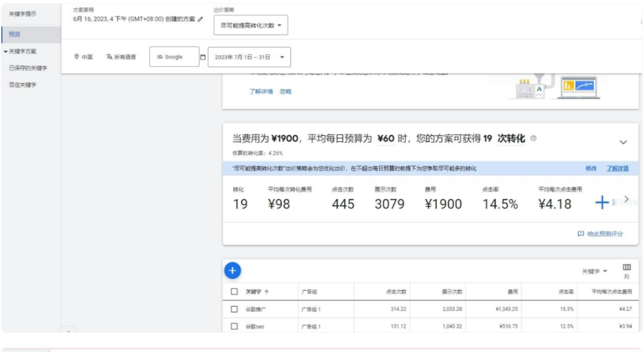Viewport: 644px width, 352px height.
Task: Click the ¥4.18 average CPC metric
Action: pos(555,204)
